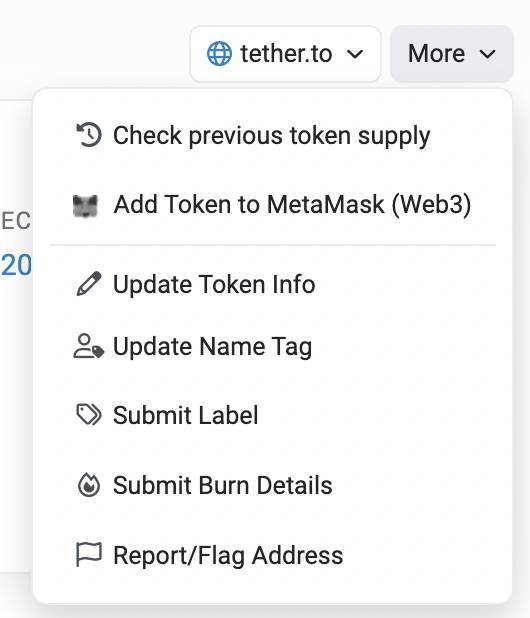Viewport: 530px width, 618px height.
Task: Click the flame burn icon
Action: tap(89, 485)
